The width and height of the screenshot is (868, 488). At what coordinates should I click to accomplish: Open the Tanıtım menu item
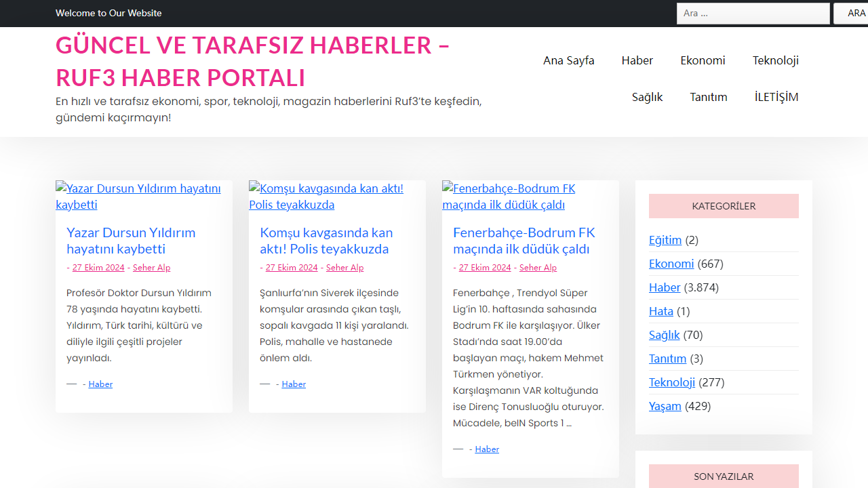click(708, 97)
